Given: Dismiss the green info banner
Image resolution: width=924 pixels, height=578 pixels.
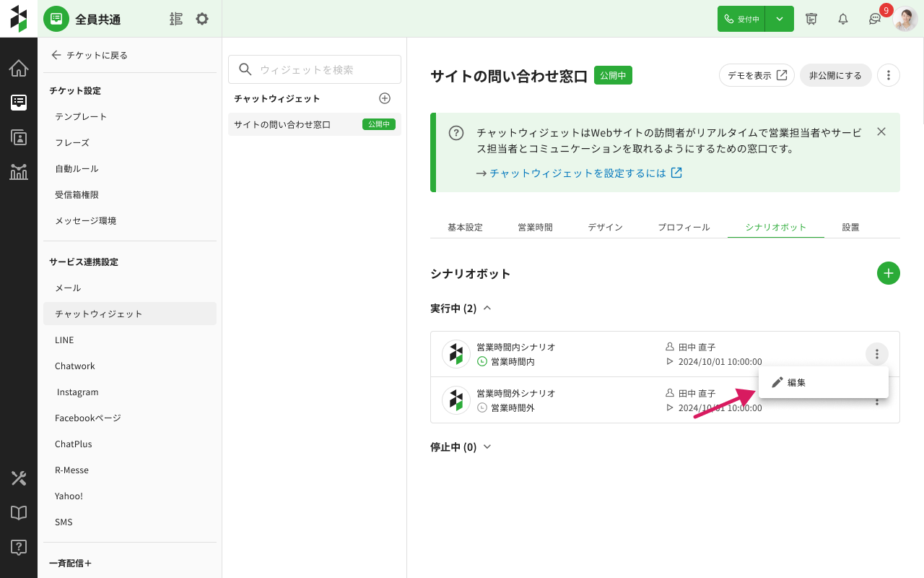Looking at the screenshot, I should (x=881, y=131).
